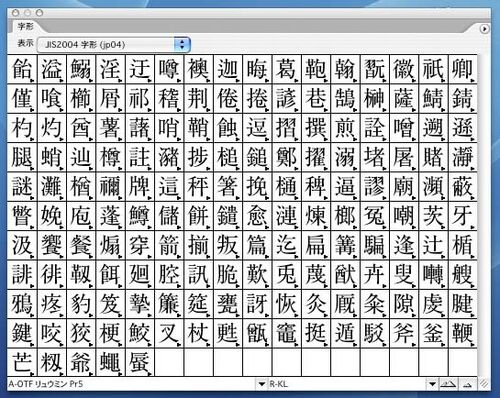Select the 鍵 glyph cell
Viewport: 500px width, 398px height.
click(23, 333)
